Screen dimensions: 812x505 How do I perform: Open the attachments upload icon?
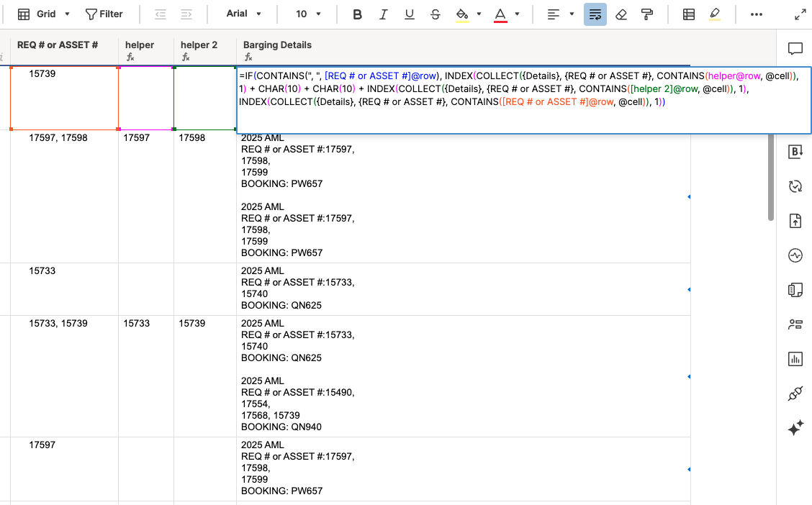pos(795,221)
